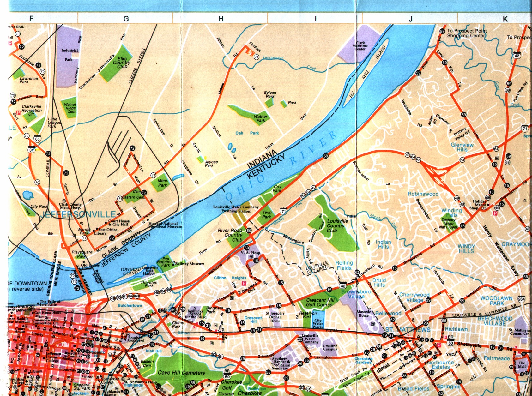
Task: Click the Zachary Taylor Nat'l Cem. label
Action: pos(448,223)
